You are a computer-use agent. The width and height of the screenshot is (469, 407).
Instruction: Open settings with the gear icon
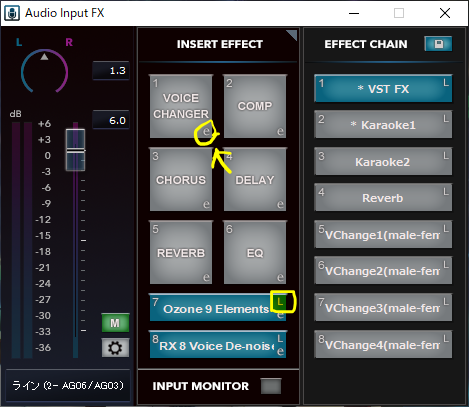[x=115, y=348]
